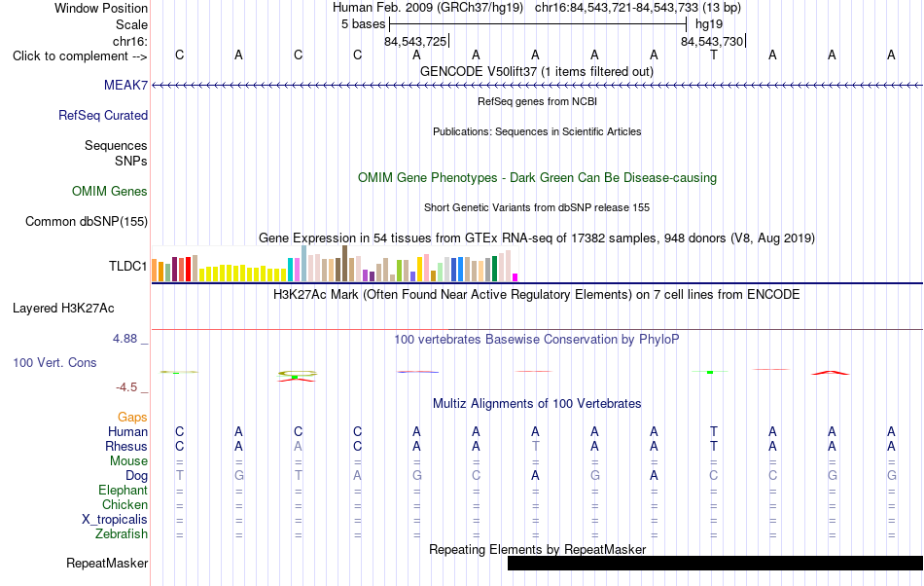
Task: Click the Zebrafish alignment row label
Action: pyautogui.click(x=122, y=533)
